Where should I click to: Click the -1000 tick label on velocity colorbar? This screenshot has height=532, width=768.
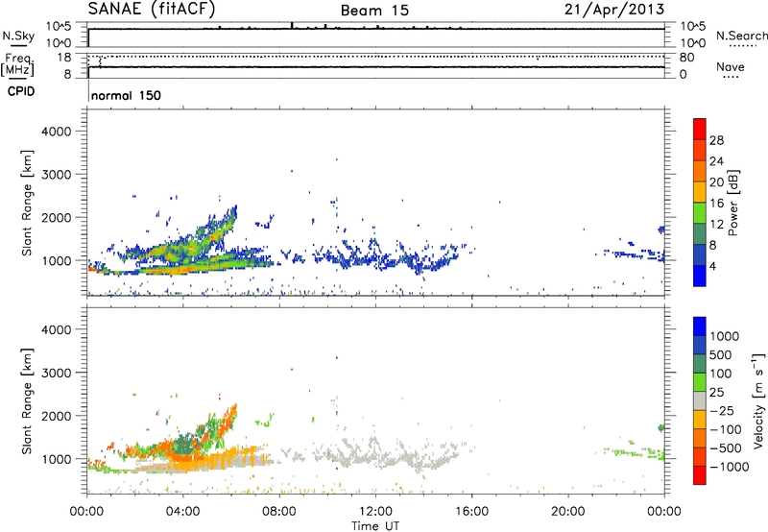[729, 467]
